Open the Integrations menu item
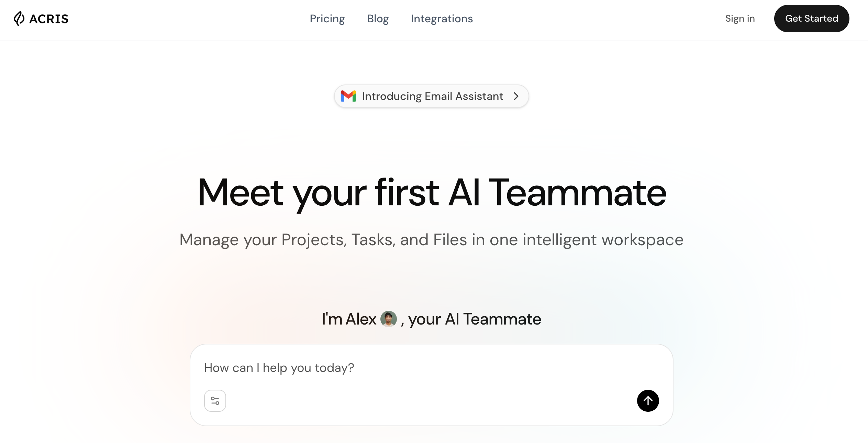The height and width of the screenshot is (443, 868). (x=442, y=19)
